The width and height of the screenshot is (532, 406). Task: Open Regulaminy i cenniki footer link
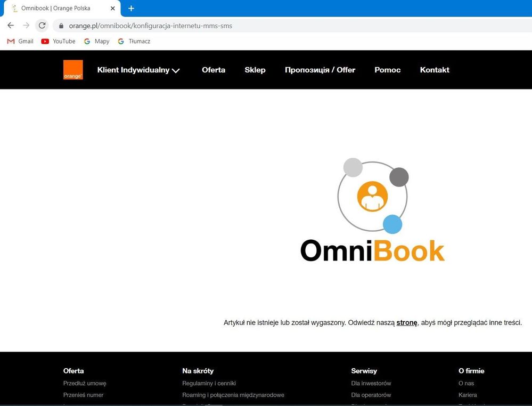(x=209, y=383)
